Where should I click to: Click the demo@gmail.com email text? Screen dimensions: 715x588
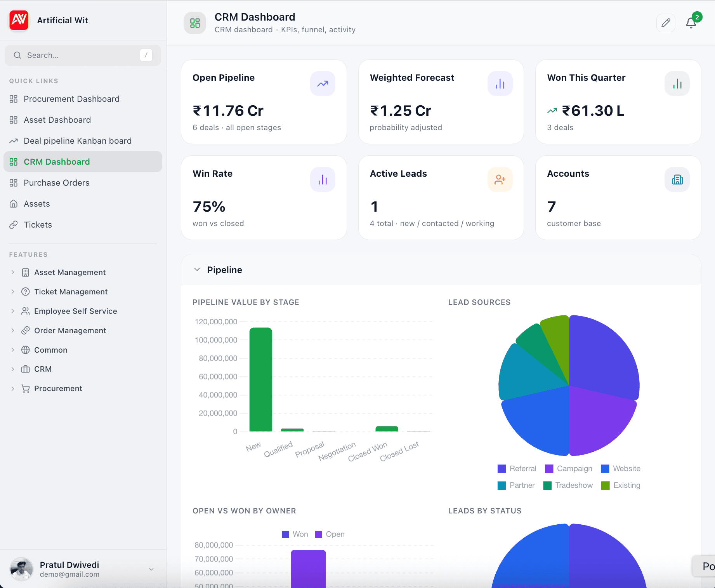[69, 574]
